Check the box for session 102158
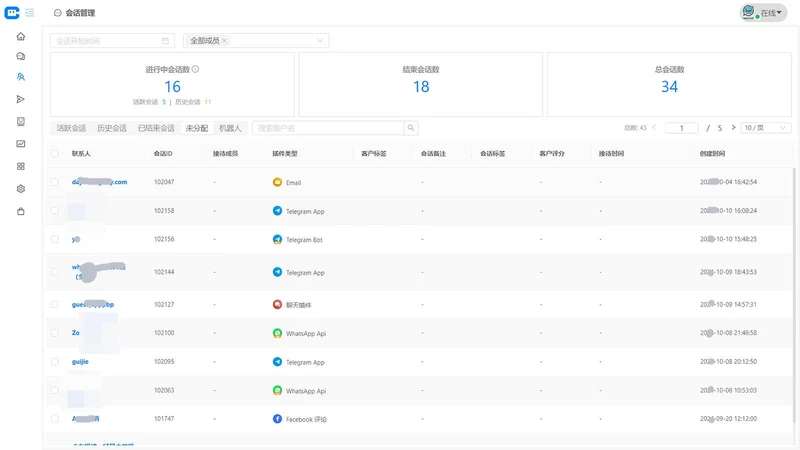 [x=55, y=210]
